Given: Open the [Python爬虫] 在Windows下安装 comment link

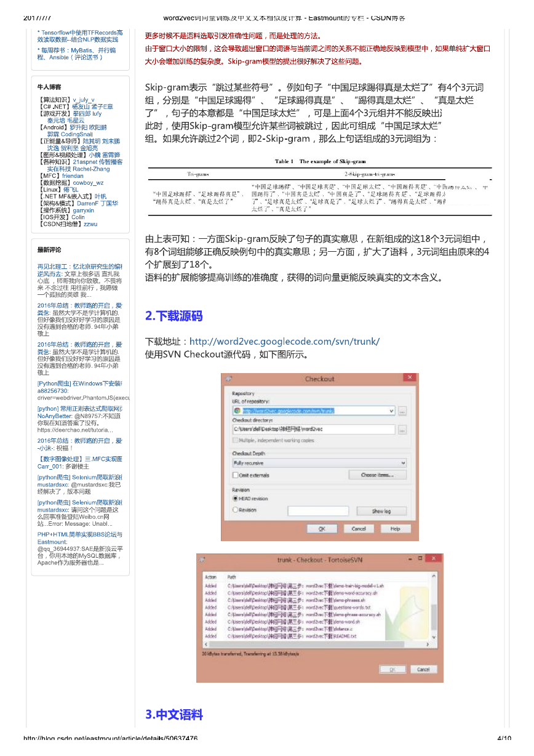Looking at the screenshot, I should 79,384.
